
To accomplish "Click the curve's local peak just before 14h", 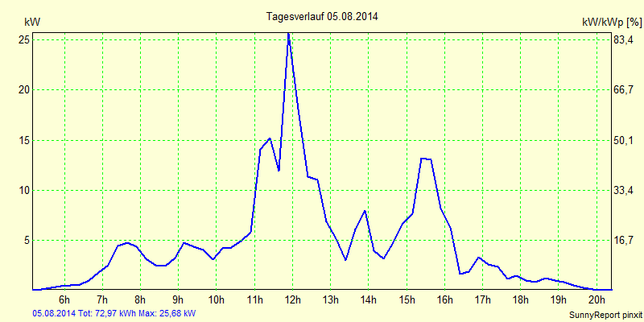I will pos(365,211).
